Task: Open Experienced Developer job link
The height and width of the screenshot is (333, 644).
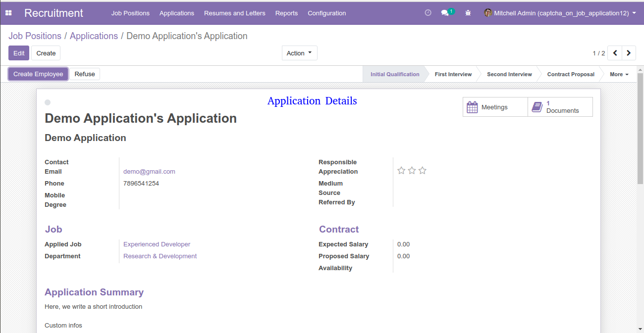Action: (157, 244)
